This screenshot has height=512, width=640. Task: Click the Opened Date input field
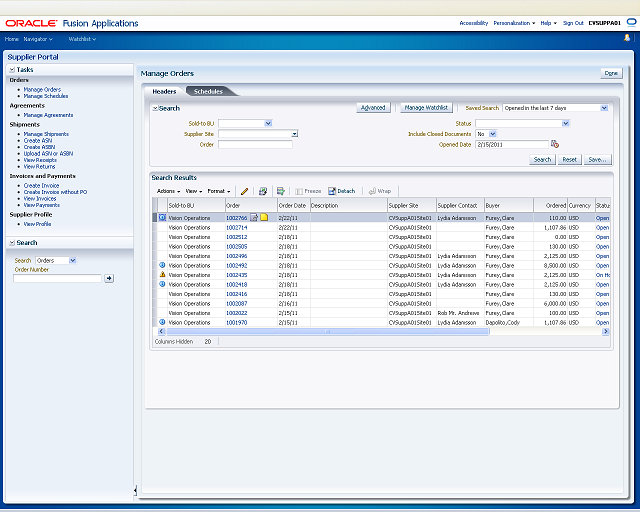click(x=512, y=144)
